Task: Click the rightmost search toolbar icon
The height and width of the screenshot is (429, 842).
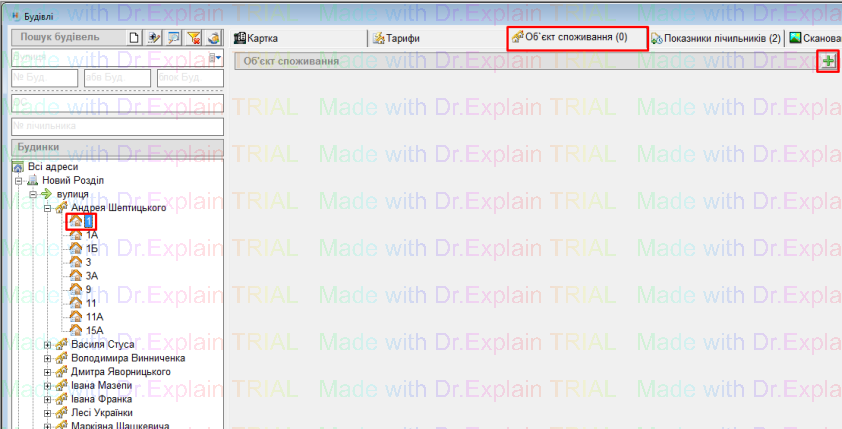Action: 213,38
